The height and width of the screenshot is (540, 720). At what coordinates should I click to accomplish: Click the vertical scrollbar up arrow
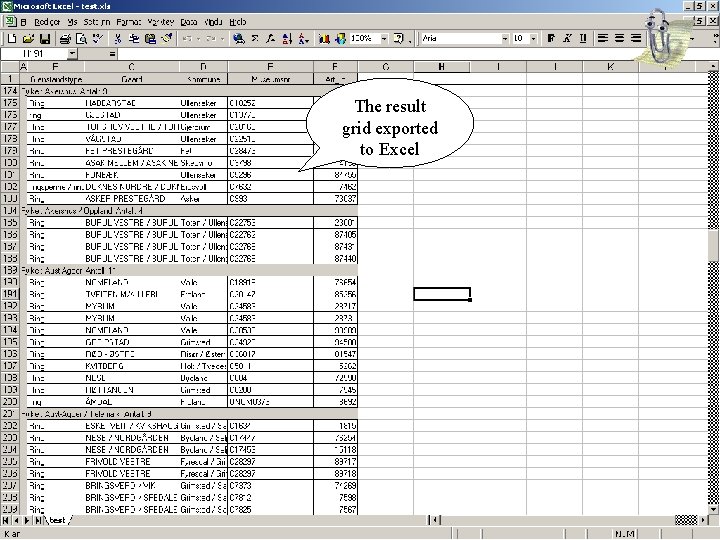pyautogui.click(x=714, y=67)
